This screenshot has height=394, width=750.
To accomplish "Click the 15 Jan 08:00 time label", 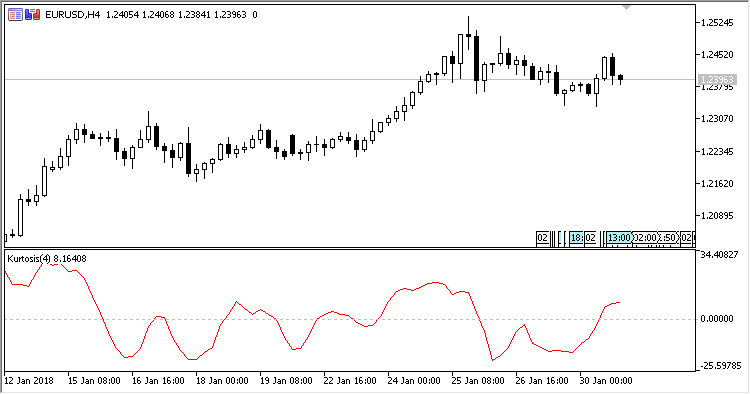I will click(x=94, y=381).
